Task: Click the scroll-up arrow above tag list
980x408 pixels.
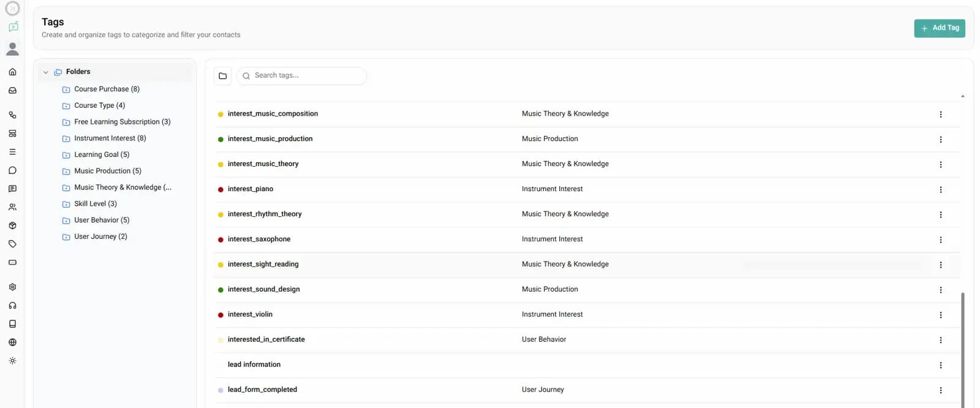Action: (963, 96)
